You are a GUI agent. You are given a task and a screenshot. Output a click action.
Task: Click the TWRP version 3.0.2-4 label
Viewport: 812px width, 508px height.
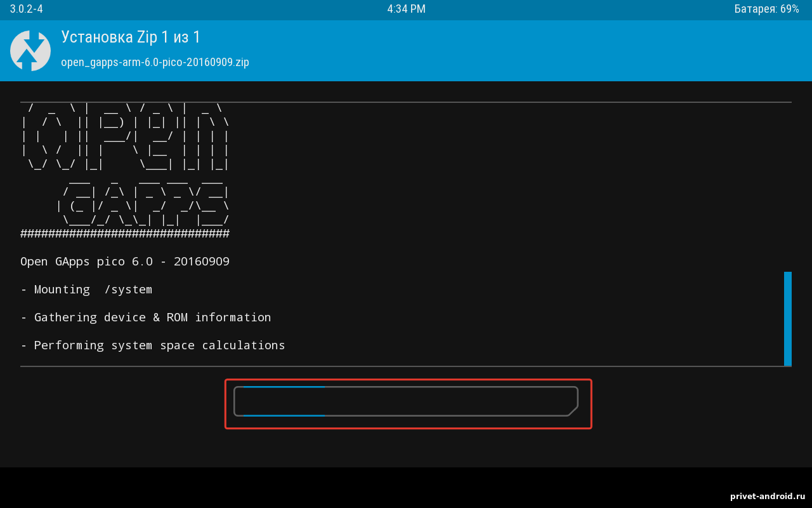26,9
